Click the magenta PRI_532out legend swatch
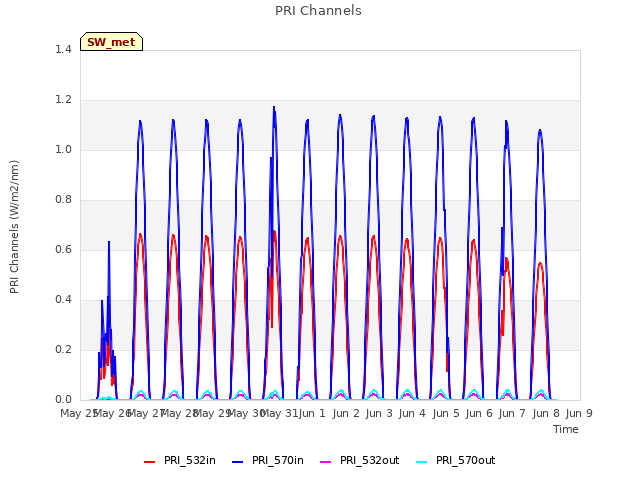Viewport: 640px width, 480px height. coord(326,462)
